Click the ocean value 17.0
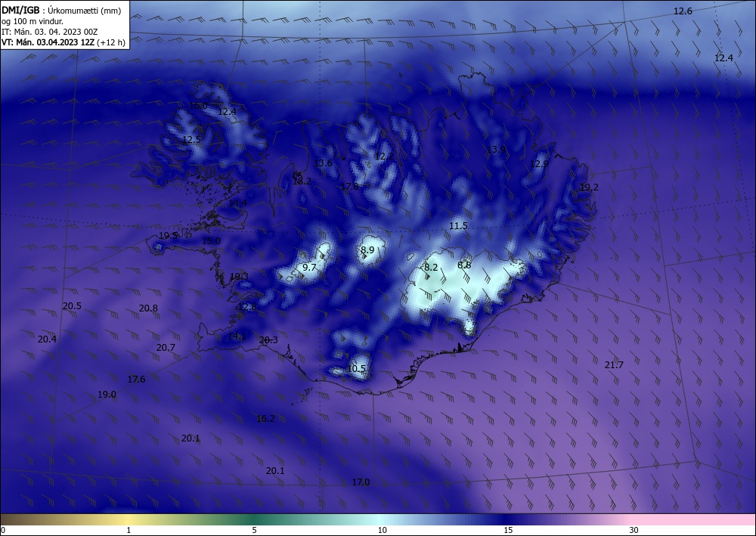The image size is (756, 536). 361,482
